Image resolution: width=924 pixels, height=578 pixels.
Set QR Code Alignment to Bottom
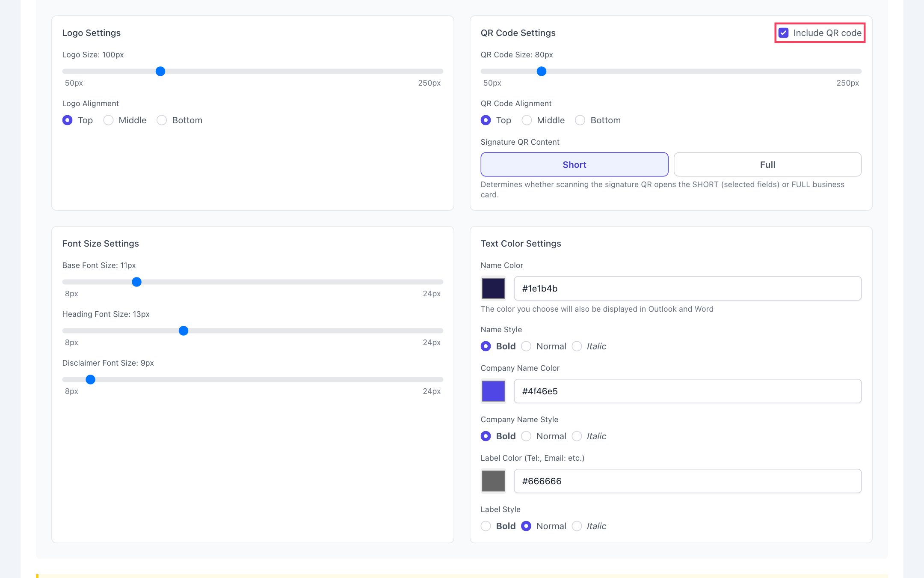(580, 120)
